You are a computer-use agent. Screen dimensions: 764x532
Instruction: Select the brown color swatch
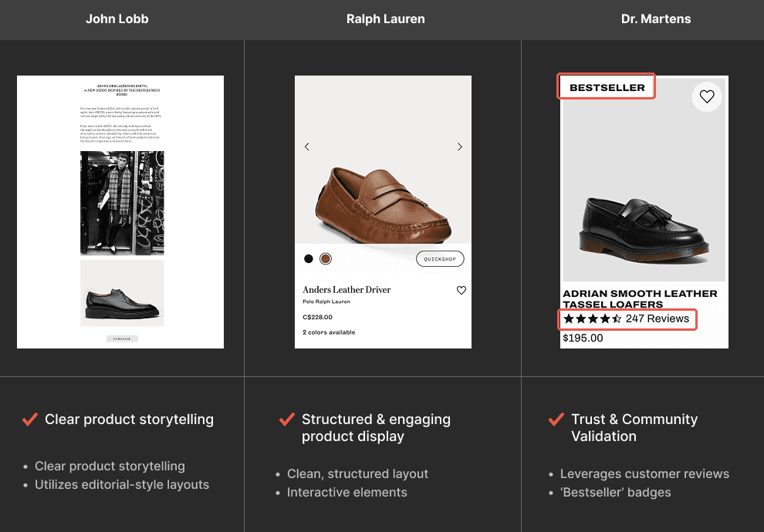(x=326, y=258)
